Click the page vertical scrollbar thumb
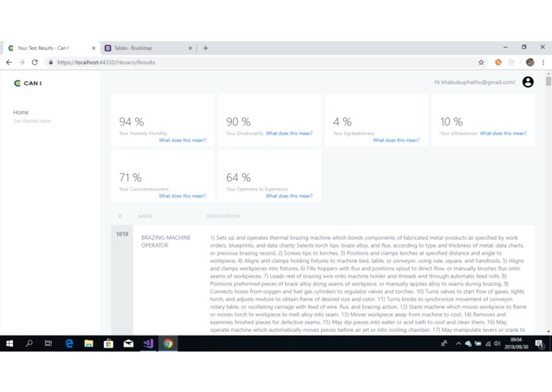 point(548,81)
